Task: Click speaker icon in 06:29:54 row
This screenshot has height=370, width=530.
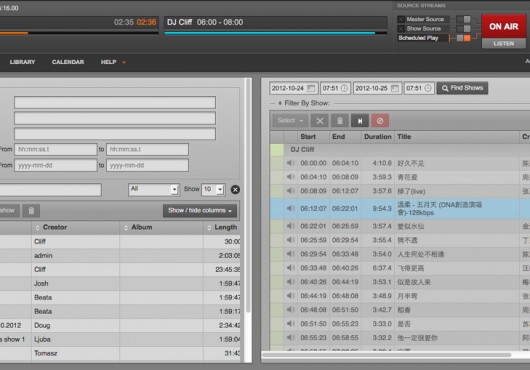Action: click(x=290, y=254)
